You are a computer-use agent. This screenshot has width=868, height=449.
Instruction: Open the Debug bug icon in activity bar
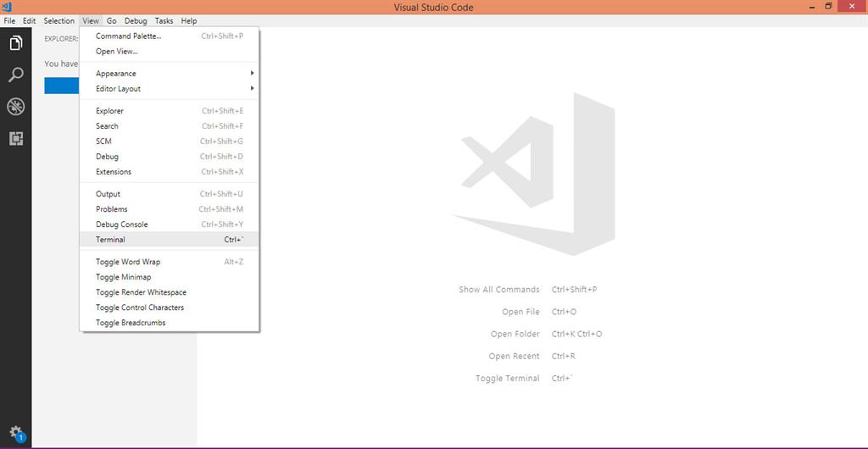[x=16, y=107]
